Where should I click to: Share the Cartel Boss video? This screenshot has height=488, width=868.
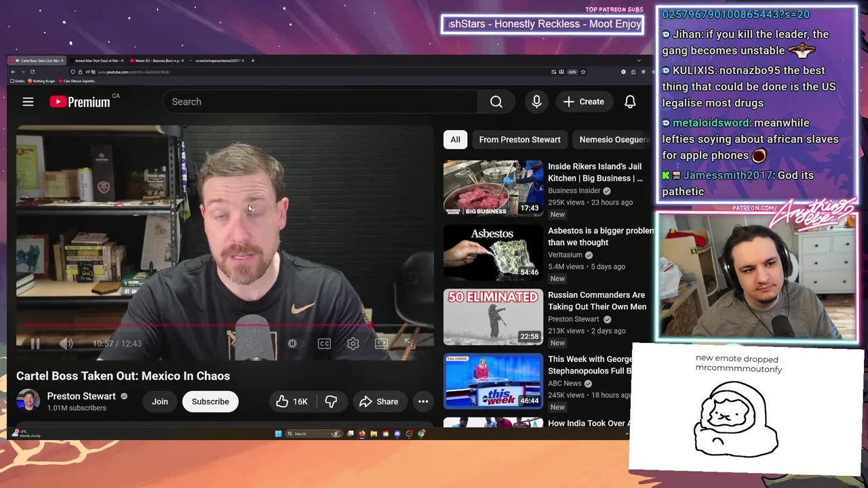point(378,402)
